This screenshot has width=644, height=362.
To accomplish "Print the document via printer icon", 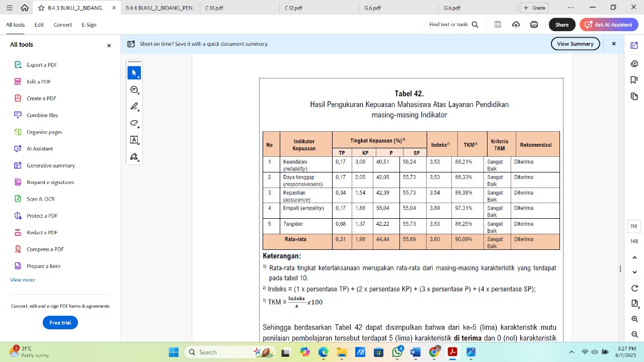I will [534, 25].
